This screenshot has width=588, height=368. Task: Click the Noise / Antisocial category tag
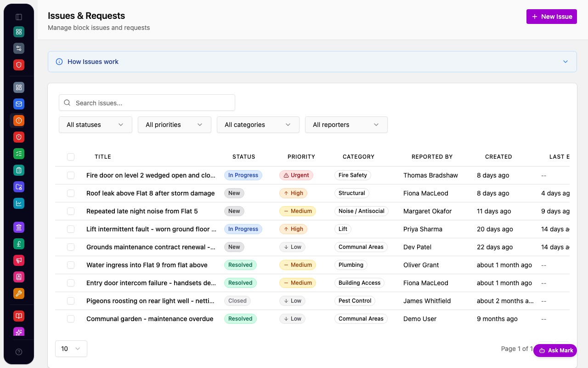[362, 211]
